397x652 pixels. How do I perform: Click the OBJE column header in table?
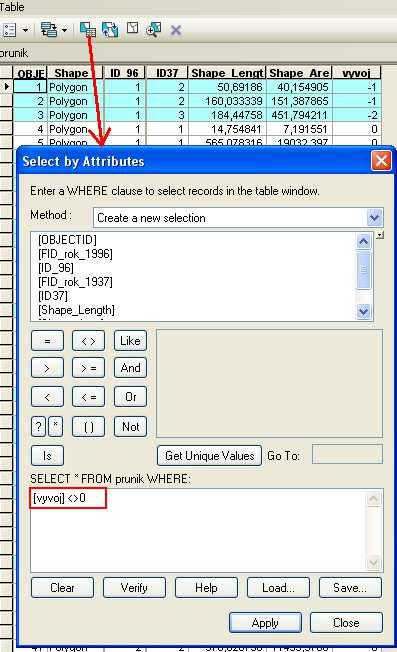pyautogui.click(x=30, y=73)
